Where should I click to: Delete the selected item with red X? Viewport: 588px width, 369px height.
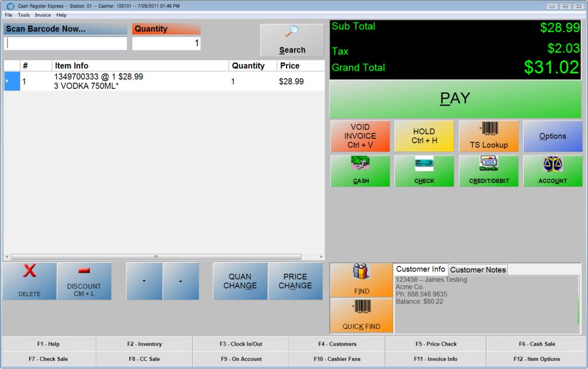(x=30, y=281)
